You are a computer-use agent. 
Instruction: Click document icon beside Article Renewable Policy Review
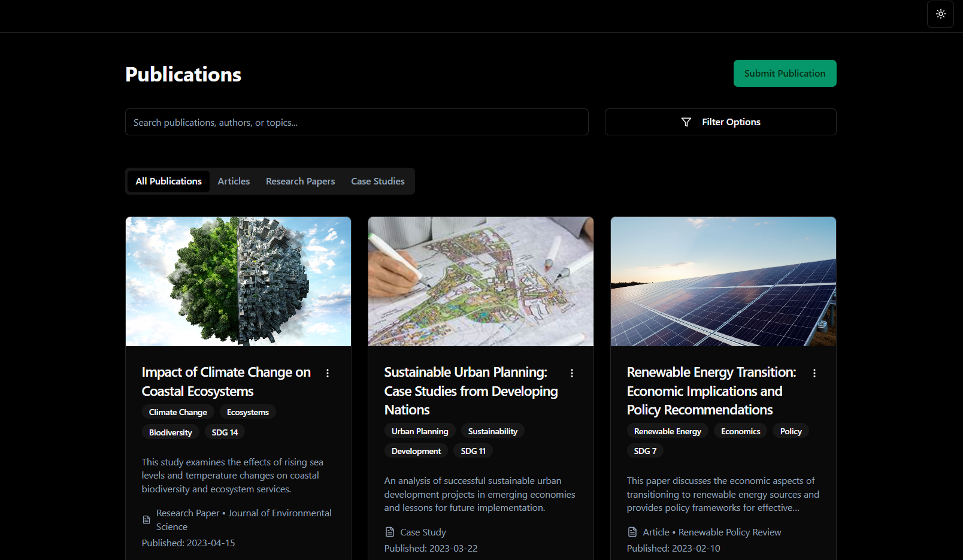(x=632, y=532)
